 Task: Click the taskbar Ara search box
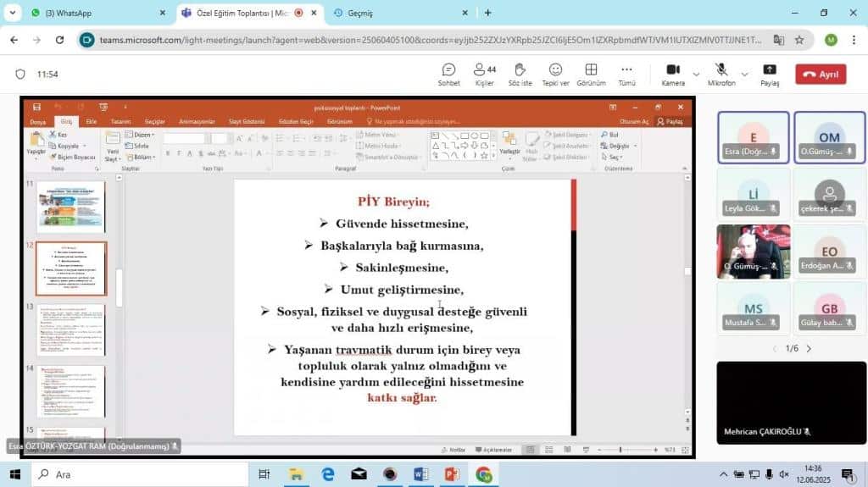[x=140, y=474]
